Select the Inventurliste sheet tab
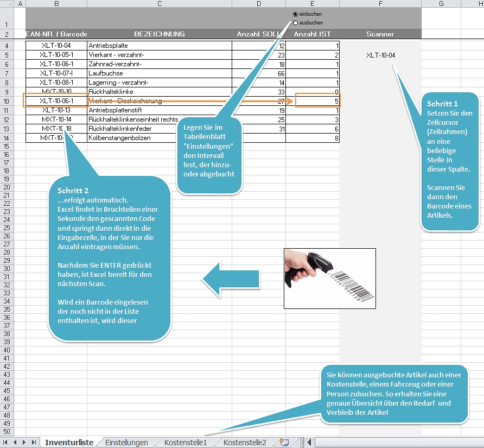 coord(69,443)
